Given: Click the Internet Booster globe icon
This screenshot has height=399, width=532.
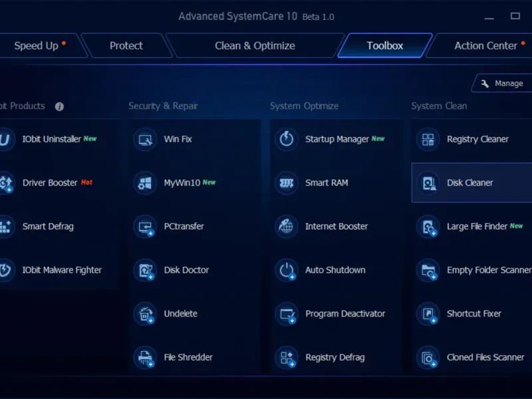Looking at the screenshot, I should click(287, 226).
